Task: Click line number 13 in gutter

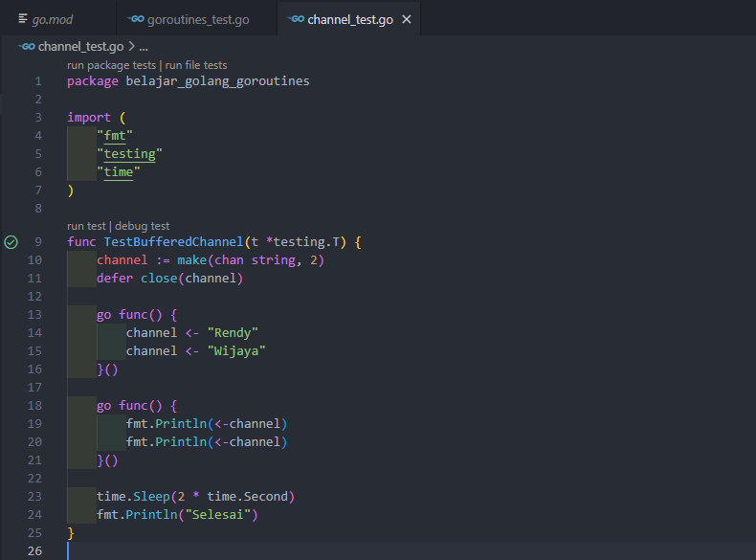Action: pyautogui.click(x=34, y=315)
